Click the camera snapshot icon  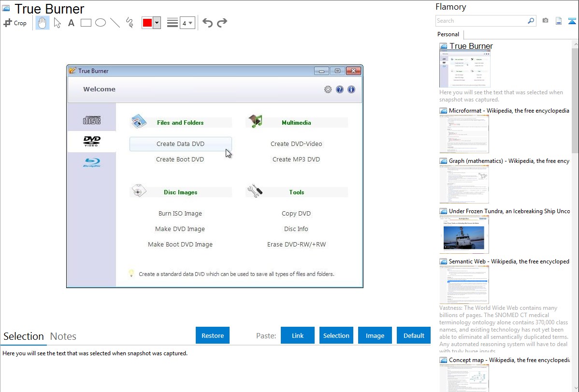545,21
